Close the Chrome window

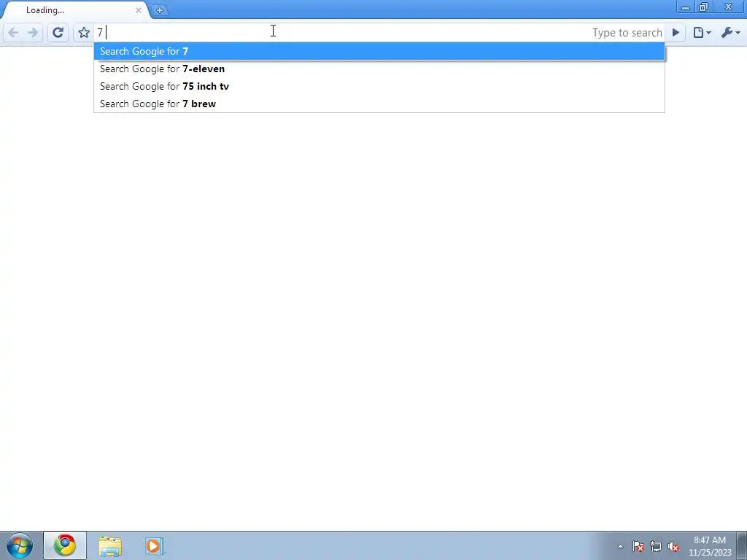(729, 7)
